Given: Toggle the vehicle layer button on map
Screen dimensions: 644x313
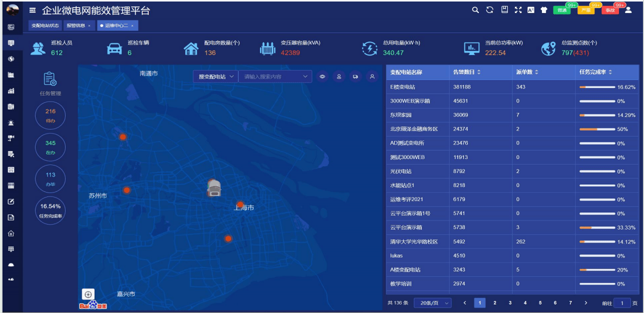Looking at the screenshot, I should click(356, 76).
